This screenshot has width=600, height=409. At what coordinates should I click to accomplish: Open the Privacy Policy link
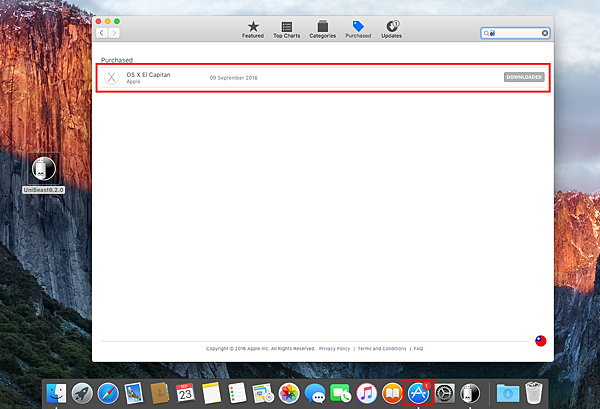click(334, 349)
